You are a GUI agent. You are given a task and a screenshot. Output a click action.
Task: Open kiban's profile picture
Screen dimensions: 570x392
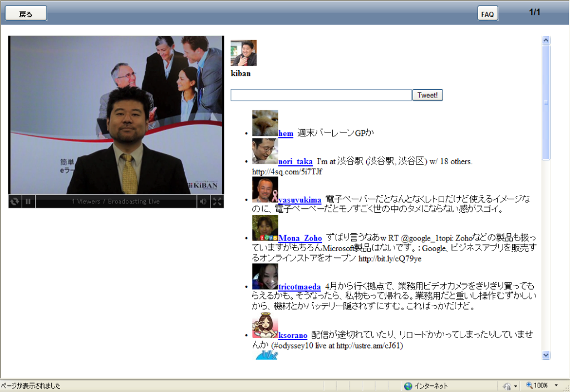coord(243,52)
